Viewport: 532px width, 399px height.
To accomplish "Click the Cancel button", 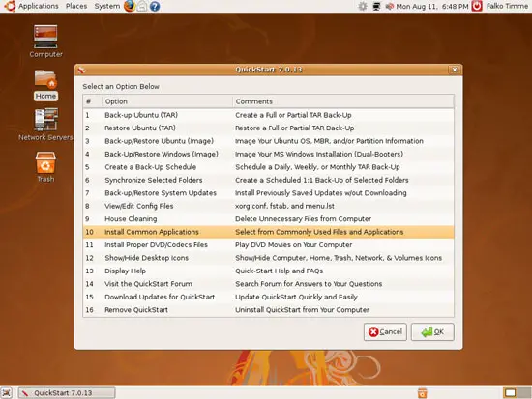I will tap(385, 332).
